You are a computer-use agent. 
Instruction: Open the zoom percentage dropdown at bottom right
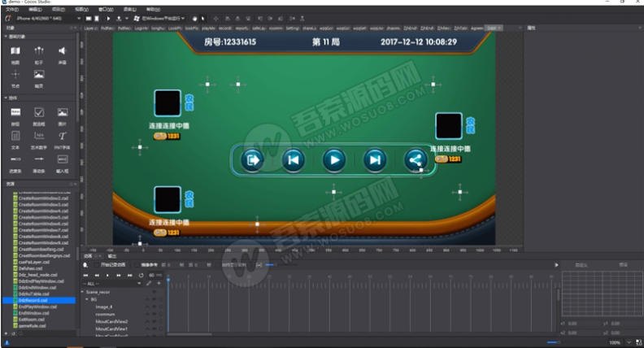tap(629, 342)
